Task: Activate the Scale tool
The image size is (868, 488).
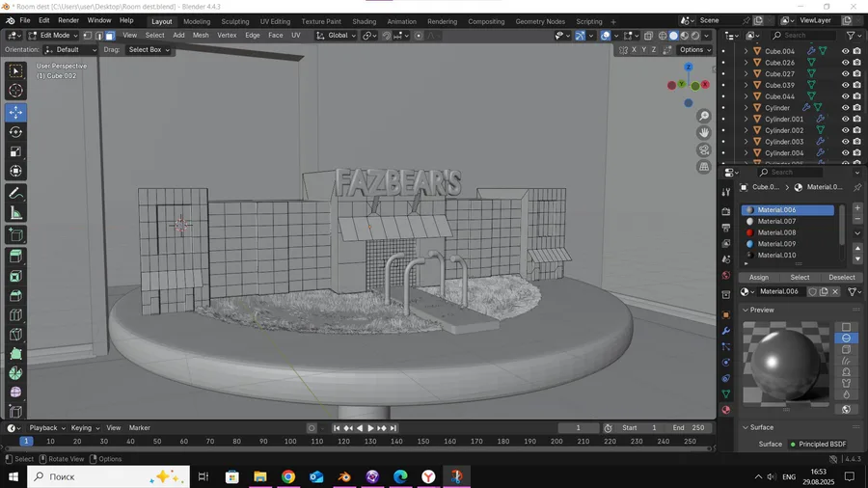Action: click(x=15, y=151)
